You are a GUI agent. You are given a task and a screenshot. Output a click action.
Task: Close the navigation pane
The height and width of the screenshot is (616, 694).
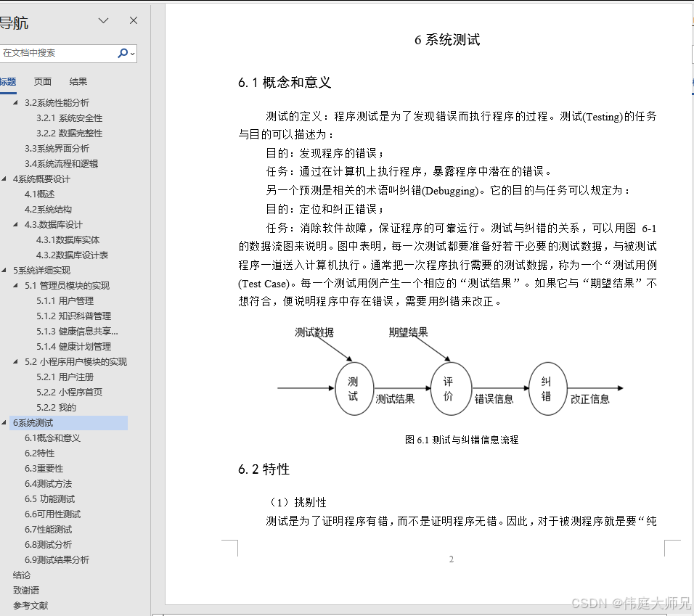134,20
